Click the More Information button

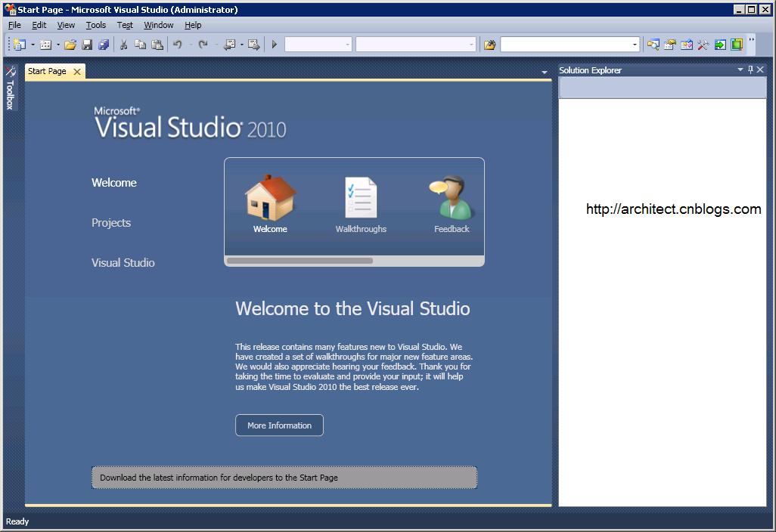[279, 425]
